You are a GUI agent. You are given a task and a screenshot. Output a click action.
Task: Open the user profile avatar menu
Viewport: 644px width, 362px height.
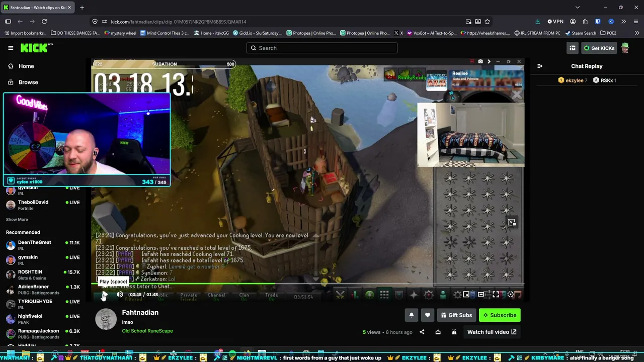(625, 48)
